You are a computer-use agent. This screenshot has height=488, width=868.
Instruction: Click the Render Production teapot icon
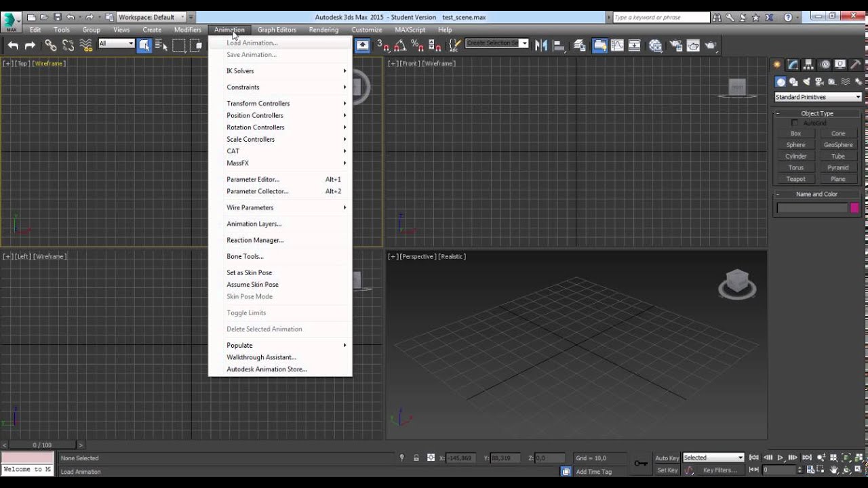[x=711, y=45]
